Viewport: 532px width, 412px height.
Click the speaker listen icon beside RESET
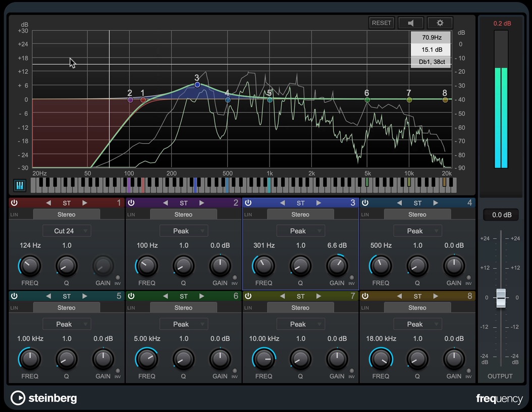(410, 23)
